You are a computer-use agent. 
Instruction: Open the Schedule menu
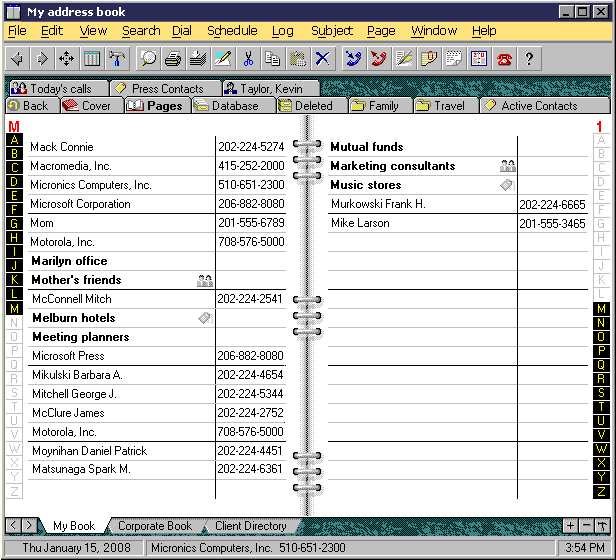coord(232,31)
